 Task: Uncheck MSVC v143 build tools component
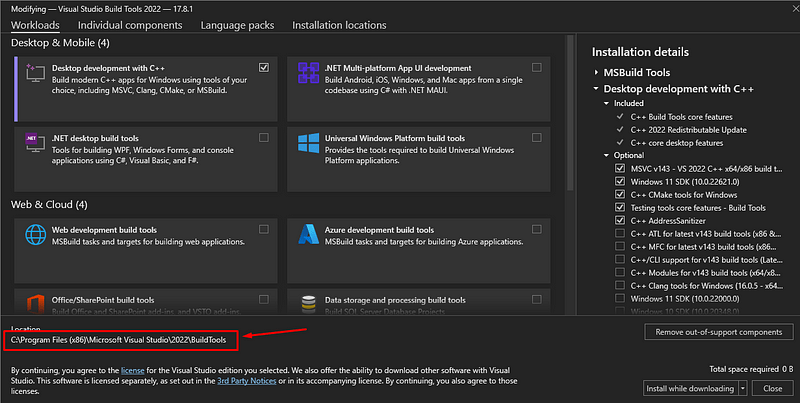coord(620,168)
